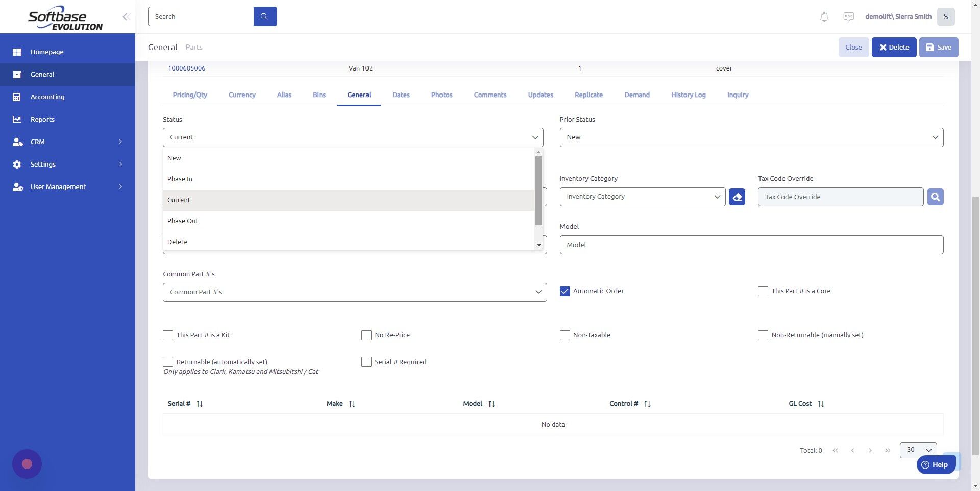980x491 pixels.
Task: Open Tax Code Override lookup magnifier
Action: pyautogui.click(x=935, y=196)
